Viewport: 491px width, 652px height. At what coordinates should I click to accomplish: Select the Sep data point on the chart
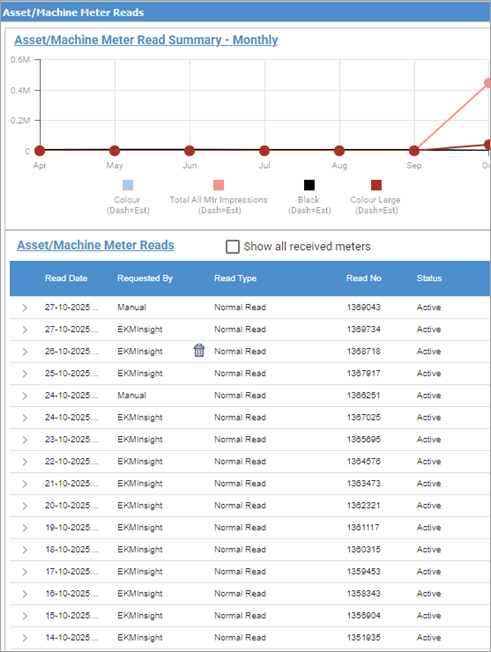point(414,151)
